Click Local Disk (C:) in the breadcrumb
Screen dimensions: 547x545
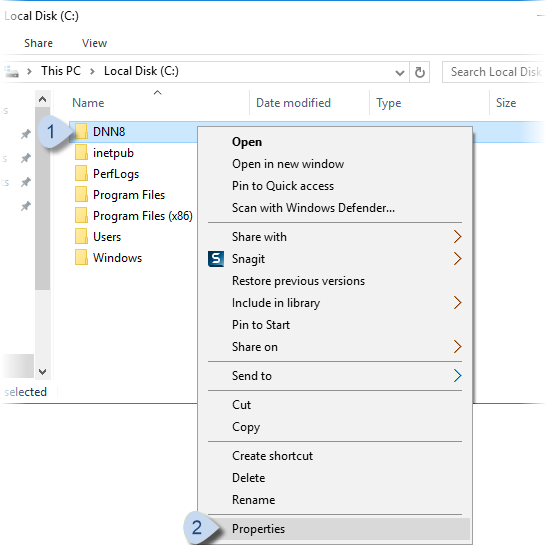141,71
